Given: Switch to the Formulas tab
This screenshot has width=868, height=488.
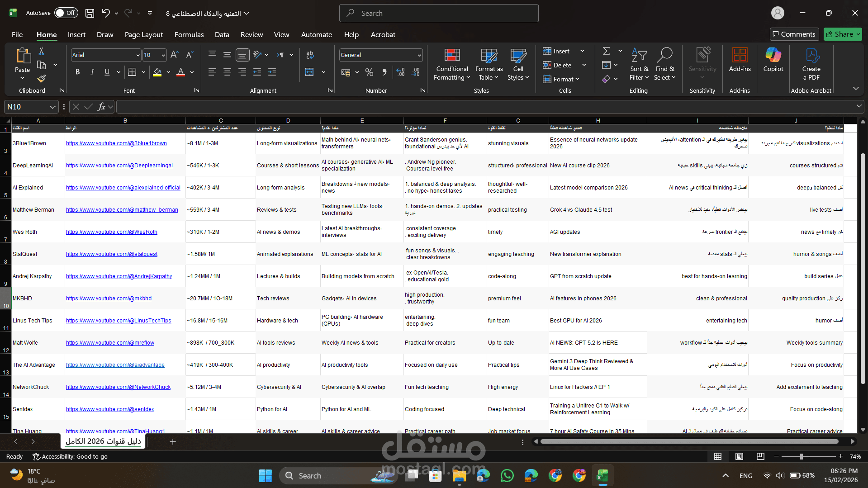Looking at the screenshot, I should 189,34.
